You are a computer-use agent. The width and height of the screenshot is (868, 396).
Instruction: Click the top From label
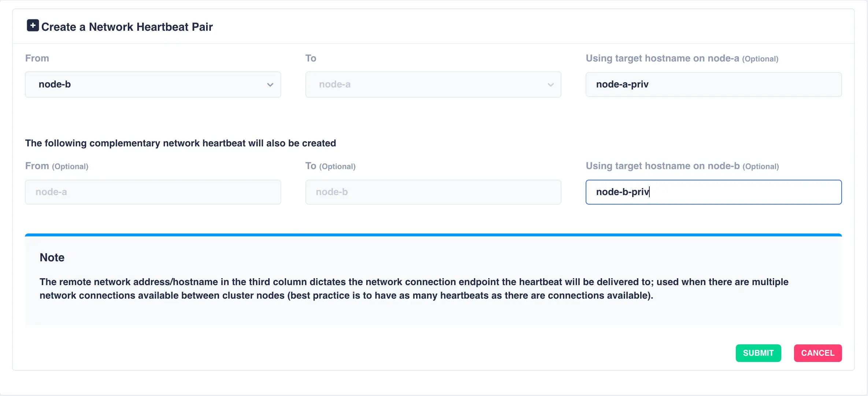click(x=37, y=58)
